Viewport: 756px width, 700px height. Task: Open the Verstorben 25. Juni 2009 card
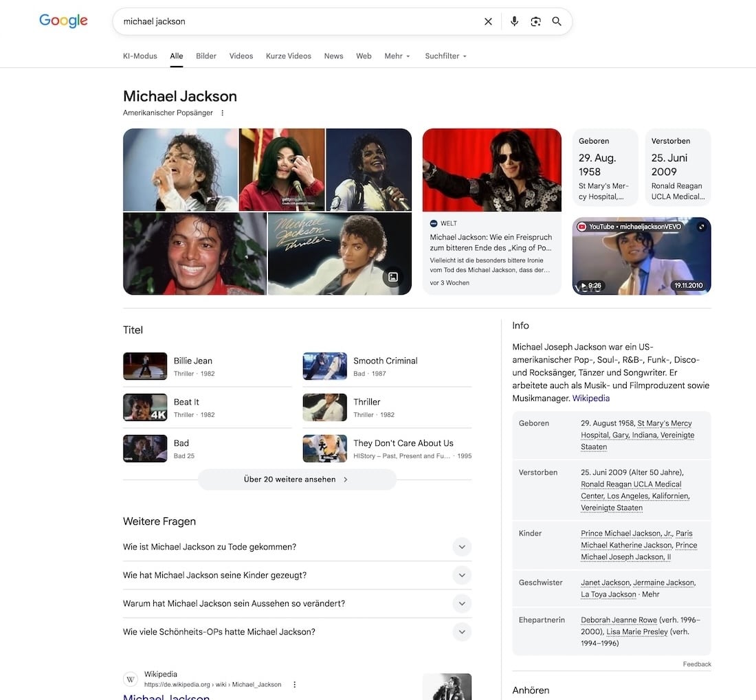click(x=678, y=167)
